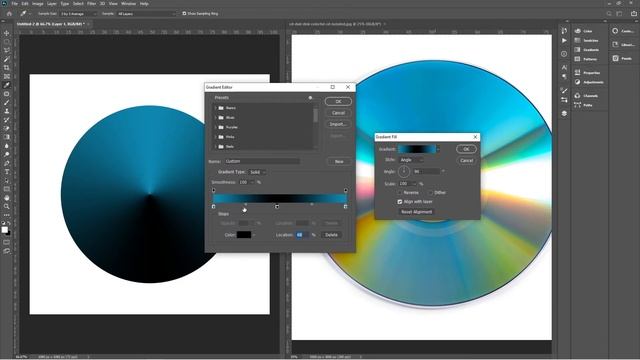This screenshot has width=640, height=360.
Task: Select the Hand tool
Action: click(7, 198)
